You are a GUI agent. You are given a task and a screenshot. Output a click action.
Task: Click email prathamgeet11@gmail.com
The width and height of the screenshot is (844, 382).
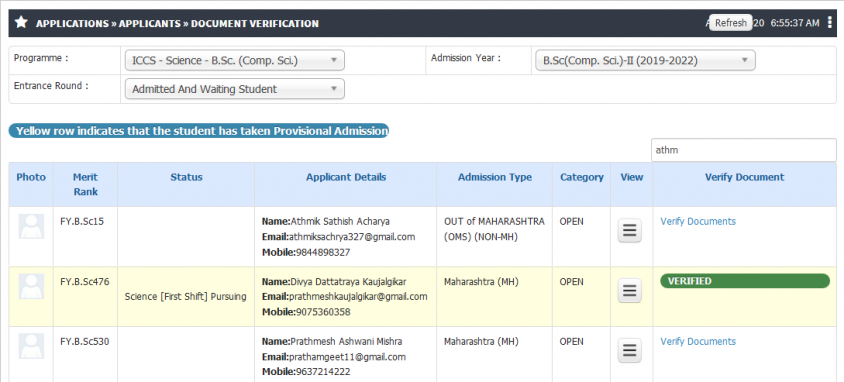click(347, 357)
